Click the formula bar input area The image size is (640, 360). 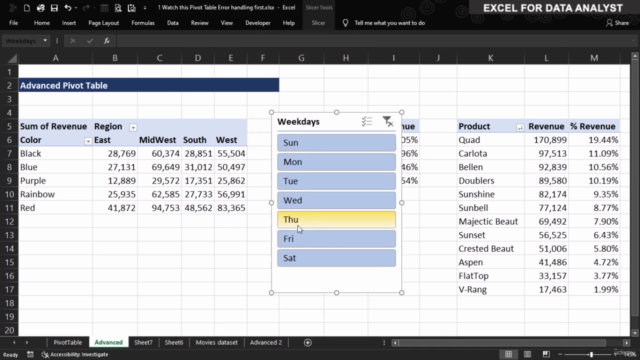(372, 41)
